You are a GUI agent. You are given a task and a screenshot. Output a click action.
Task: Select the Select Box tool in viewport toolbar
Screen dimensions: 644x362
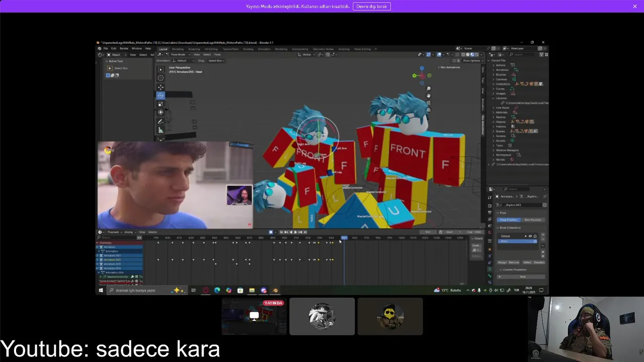coord(160,69)
